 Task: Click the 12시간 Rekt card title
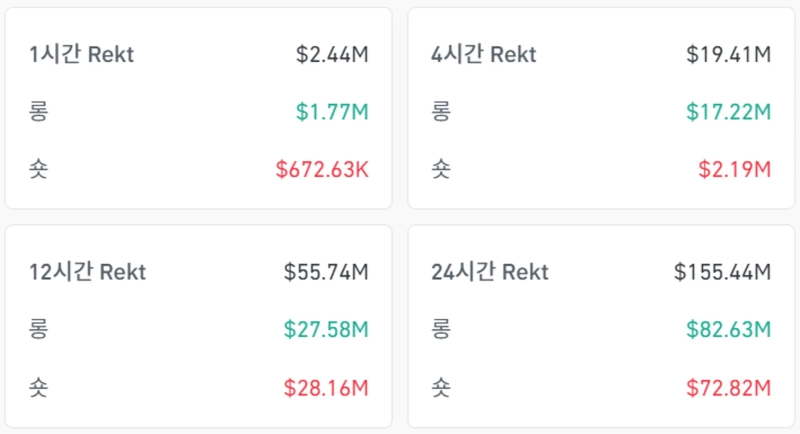tap(88, 271)
